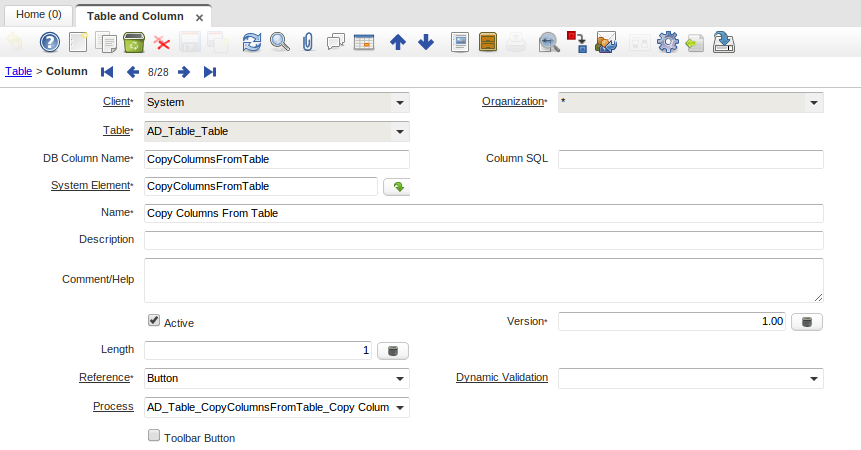Click into the DB Column Name field

coord(277,160)
